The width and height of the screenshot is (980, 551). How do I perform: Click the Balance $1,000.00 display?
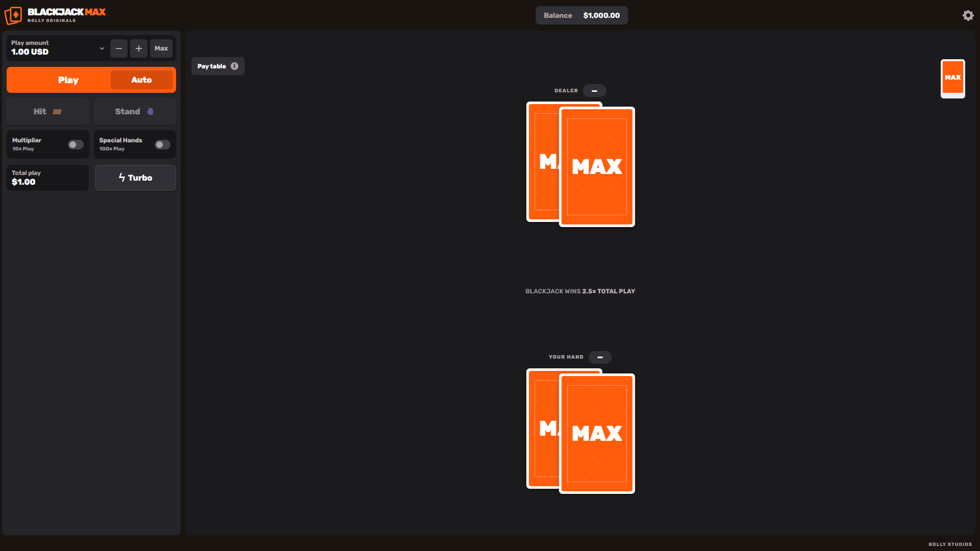(582, 15)
